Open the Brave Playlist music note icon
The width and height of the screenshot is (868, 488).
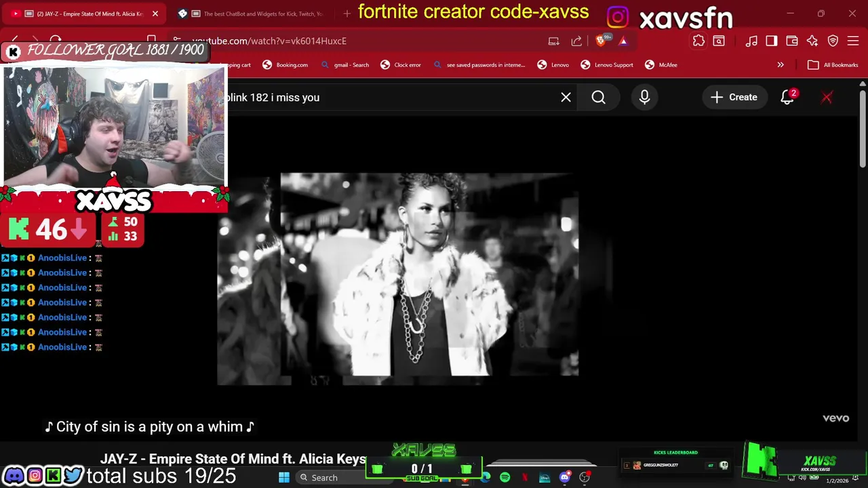[x=751, y=41]
